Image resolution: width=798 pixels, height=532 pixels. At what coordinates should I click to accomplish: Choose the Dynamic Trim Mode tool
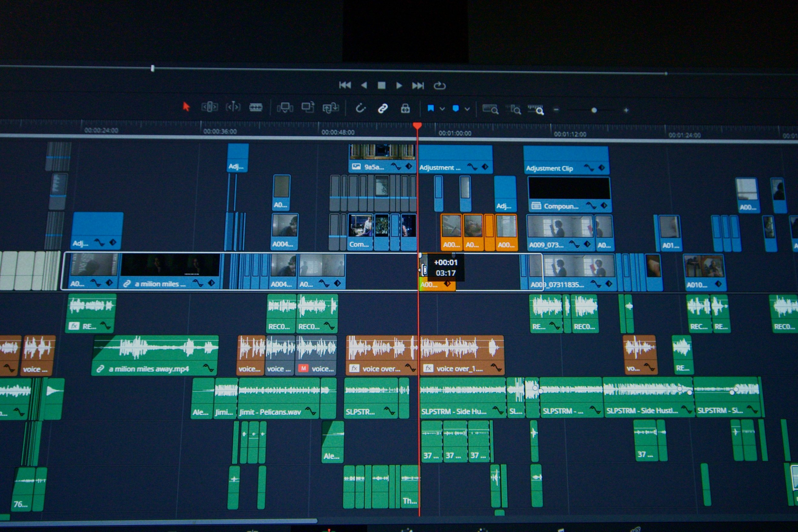click(x=233, y=108)
